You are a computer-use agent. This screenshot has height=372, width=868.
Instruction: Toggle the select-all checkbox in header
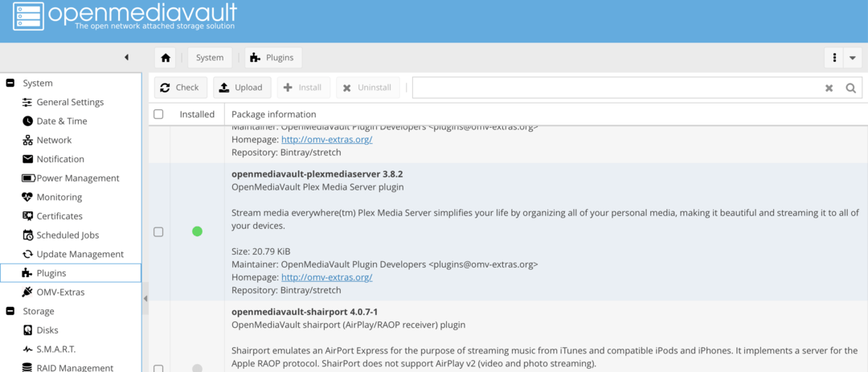point(159,114)
